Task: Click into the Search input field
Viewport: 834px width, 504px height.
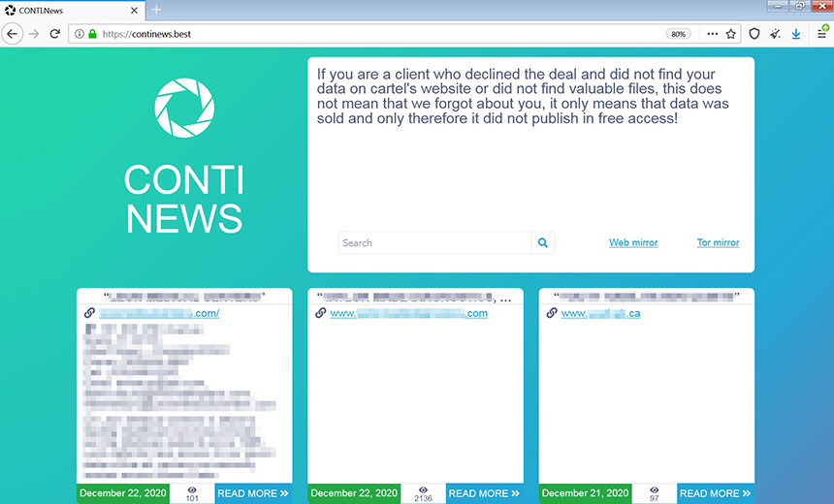Action: coord(434,242)
